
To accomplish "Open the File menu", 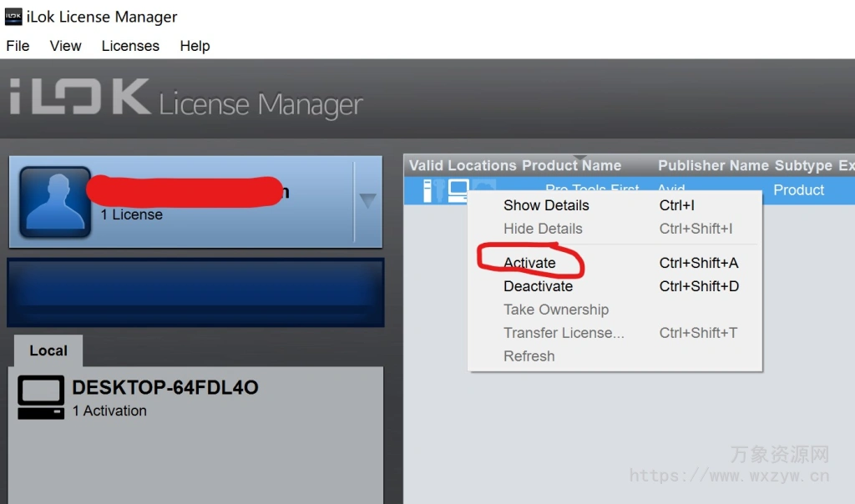I will click(x=18, y=46).
